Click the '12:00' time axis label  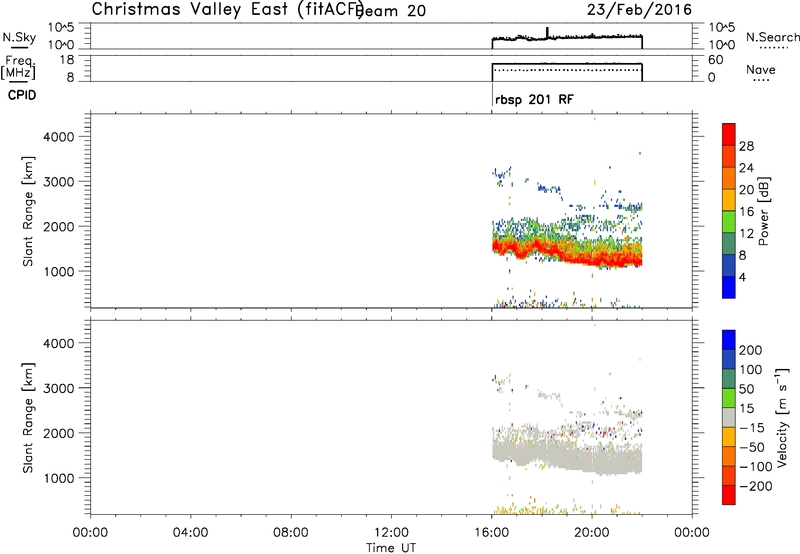(391, 533)
